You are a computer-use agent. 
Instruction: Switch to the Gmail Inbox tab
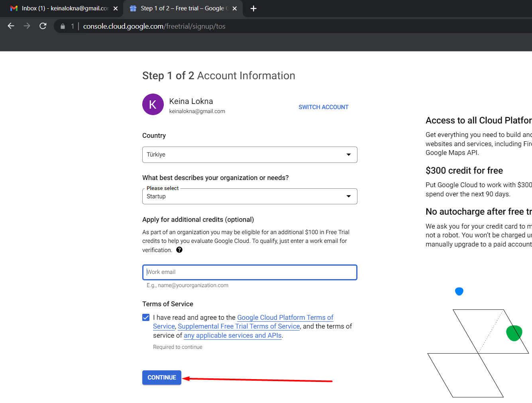pos(62,8)
